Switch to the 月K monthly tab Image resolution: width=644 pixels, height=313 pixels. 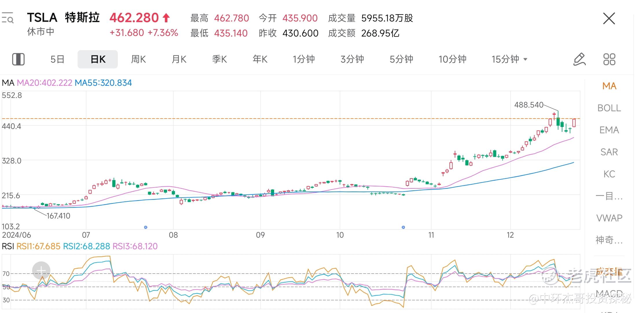179,59
